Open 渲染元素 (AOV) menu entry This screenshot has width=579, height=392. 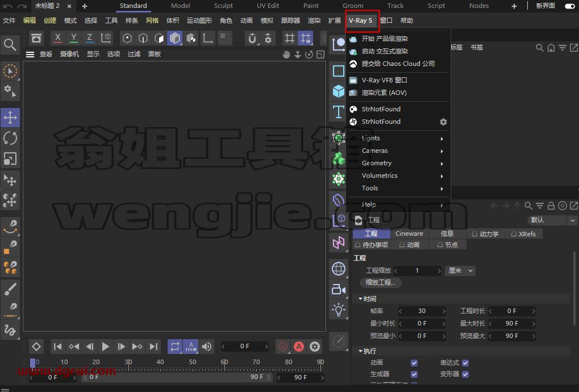[398, 93]
